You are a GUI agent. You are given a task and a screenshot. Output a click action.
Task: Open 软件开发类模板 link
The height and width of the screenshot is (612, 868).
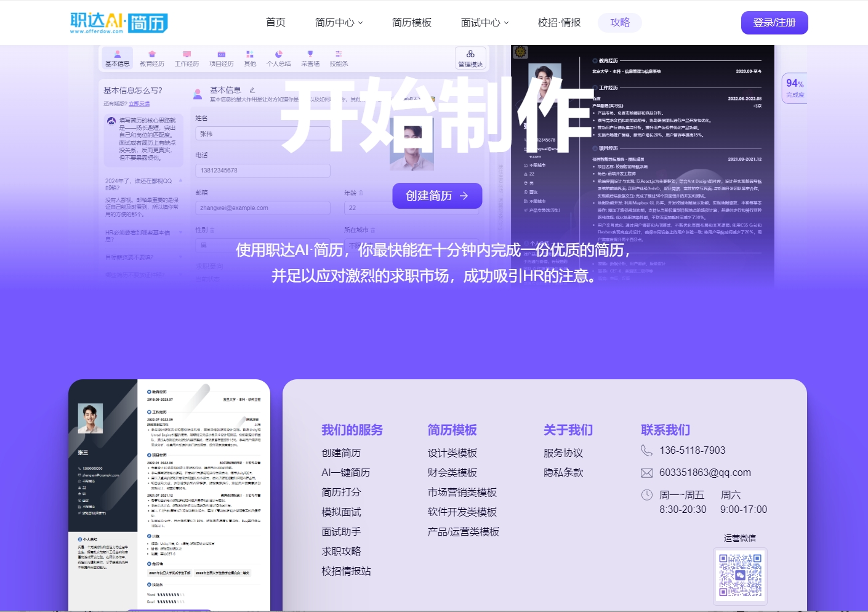click(462, 512)
